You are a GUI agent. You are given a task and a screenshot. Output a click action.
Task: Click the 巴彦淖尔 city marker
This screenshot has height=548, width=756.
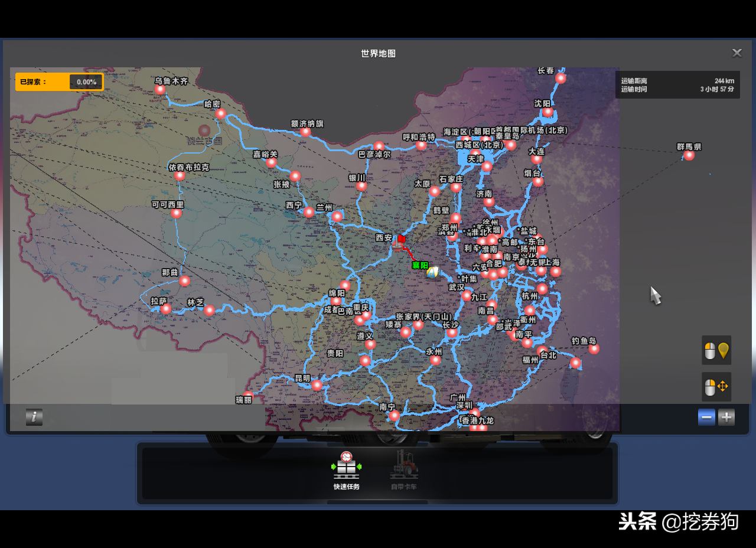379,146
